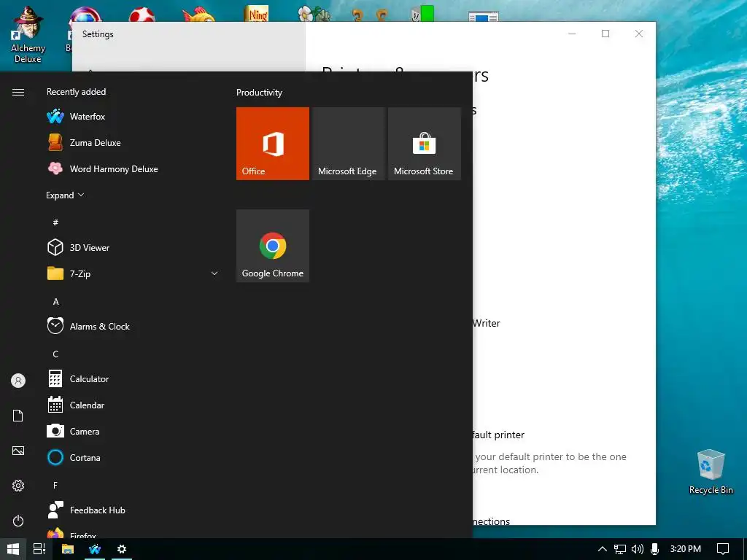This screenshot has height=560, width=747.
Task: Click the Productivity group title
Action: (x=259, y=93)
